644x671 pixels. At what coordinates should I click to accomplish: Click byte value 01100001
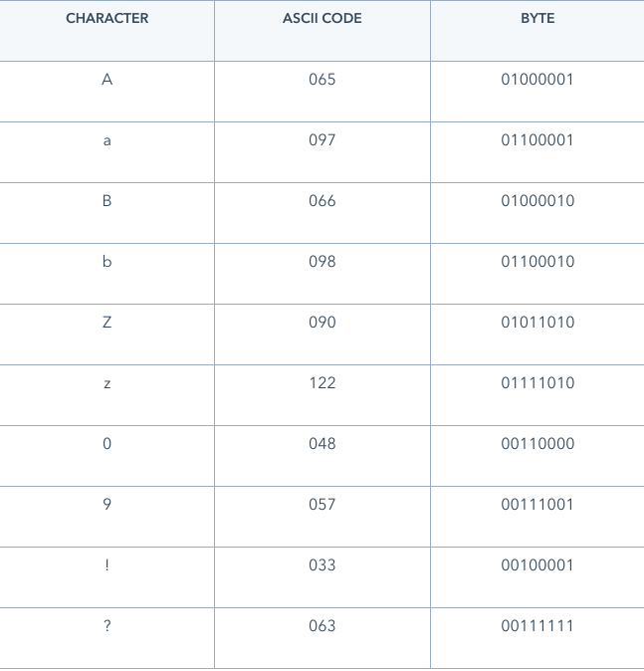coord(537,140)
